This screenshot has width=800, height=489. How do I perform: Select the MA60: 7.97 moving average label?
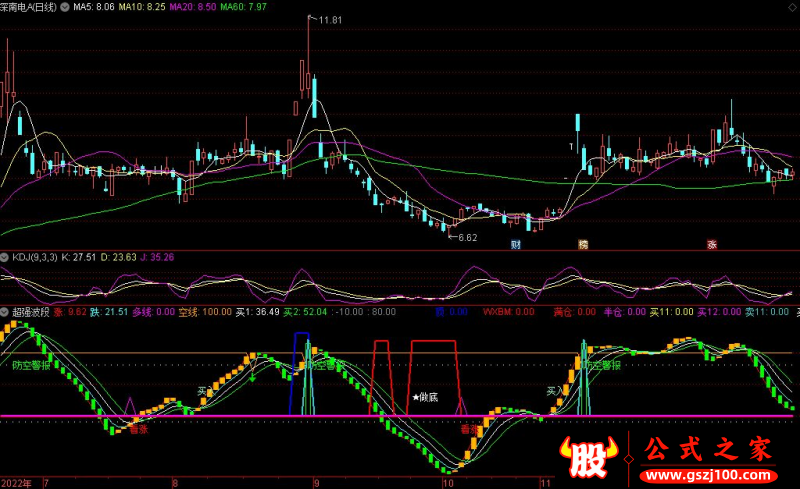coord(243,7)
